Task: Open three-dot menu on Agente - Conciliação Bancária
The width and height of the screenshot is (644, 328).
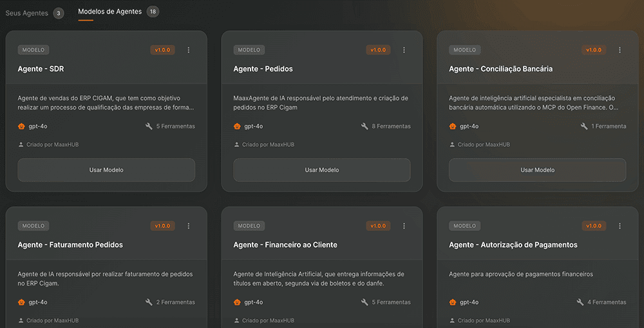Action: coord(620,50)
